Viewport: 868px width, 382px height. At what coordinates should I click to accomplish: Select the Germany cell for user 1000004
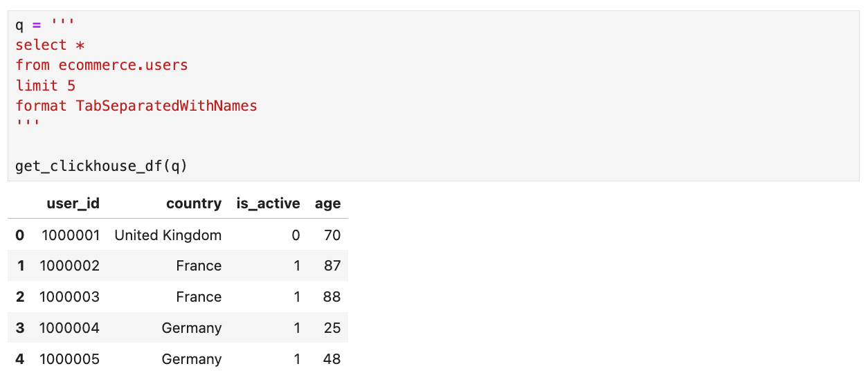click(192, 328)
